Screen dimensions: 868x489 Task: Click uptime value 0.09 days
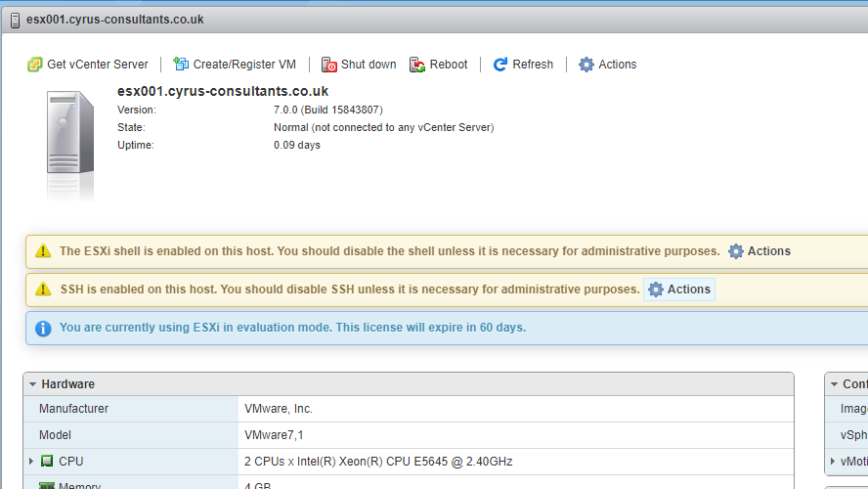(x=297, y=145)
